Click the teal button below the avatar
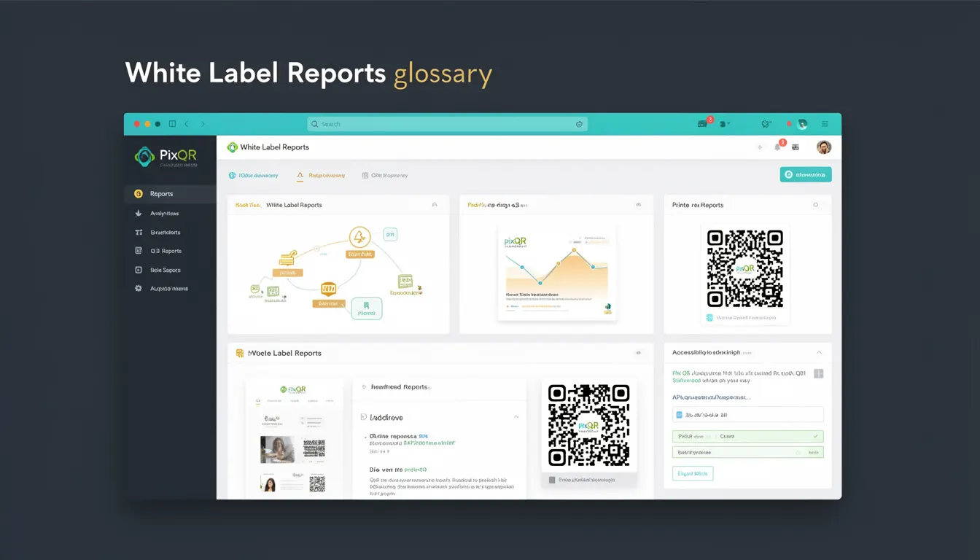 click(x=806, y=174)
